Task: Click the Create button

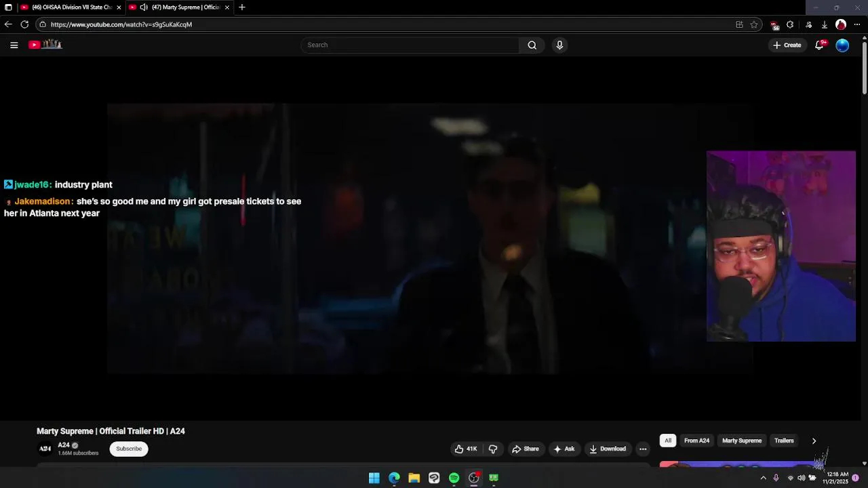Action: [787, 45]
